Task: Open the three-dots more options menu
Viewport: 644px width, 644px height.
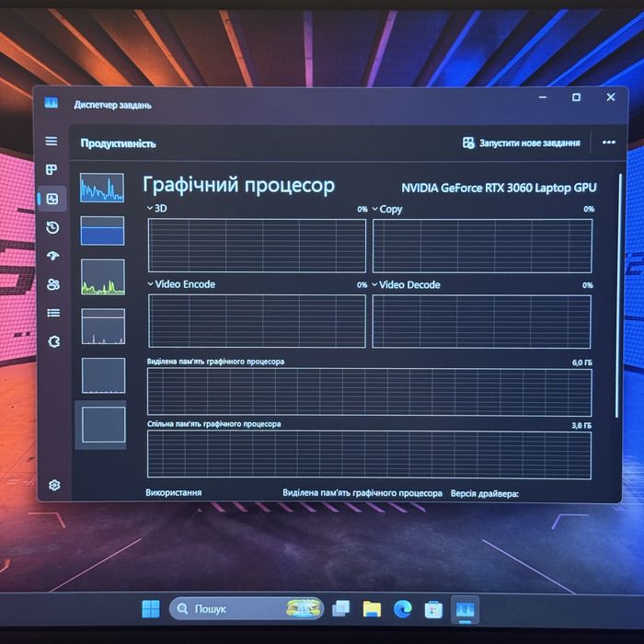Action: pos(609,143)
